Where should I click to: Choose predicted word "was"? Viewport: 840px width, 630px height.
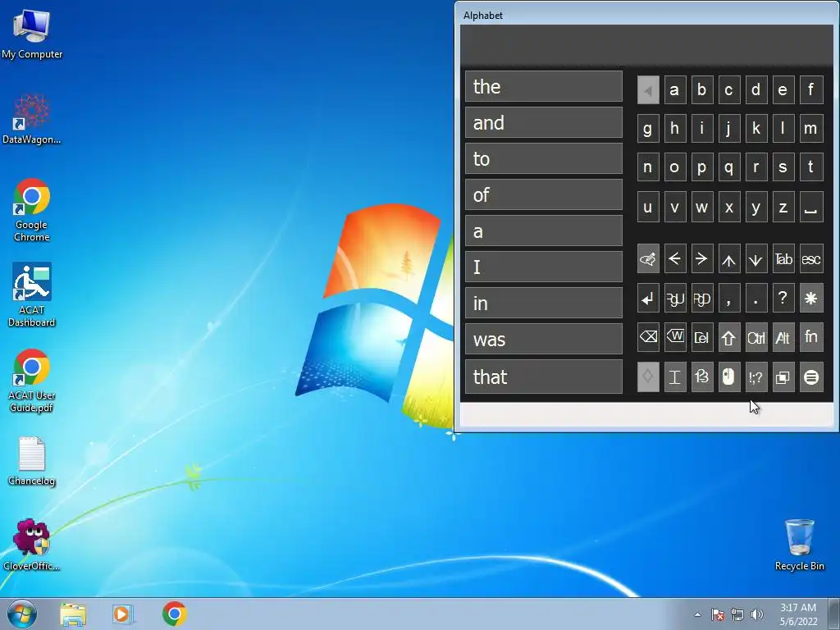544,340
